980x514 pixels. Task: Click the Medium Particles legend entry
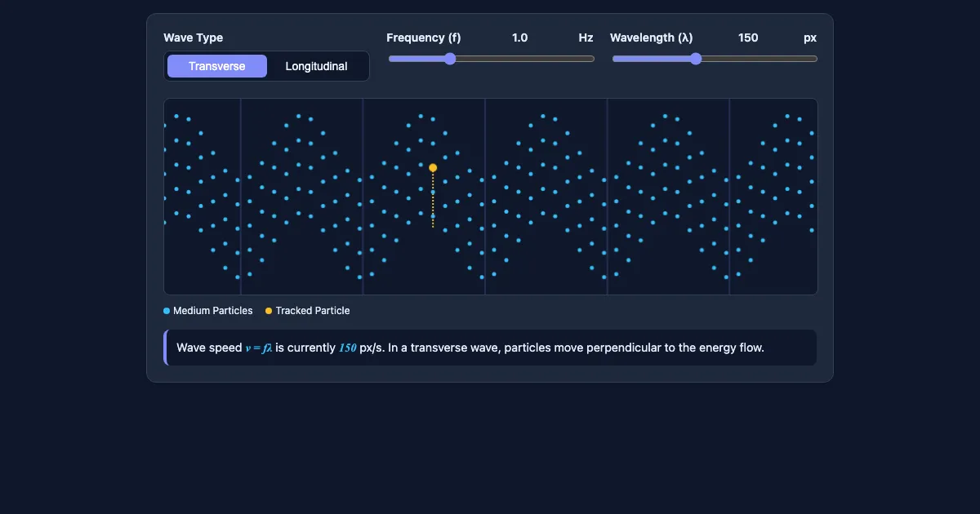pos(208,311)
